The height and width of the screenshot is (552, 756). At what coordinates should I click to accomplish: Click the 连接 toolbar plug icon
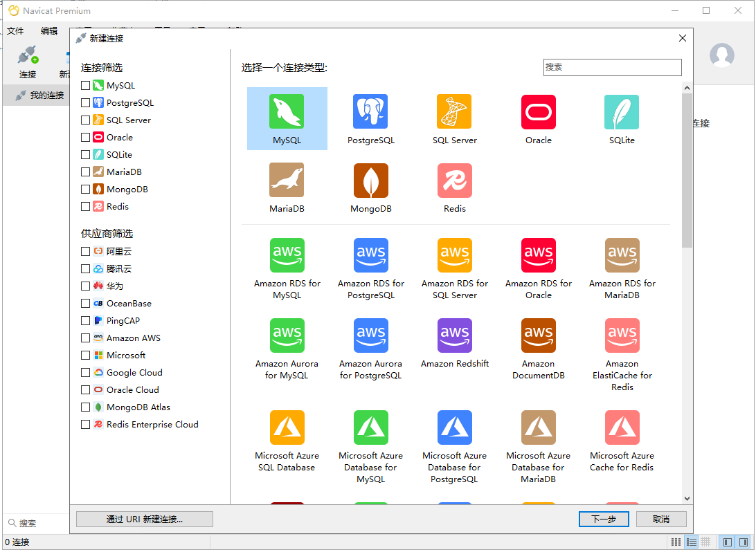pos(28,55)
